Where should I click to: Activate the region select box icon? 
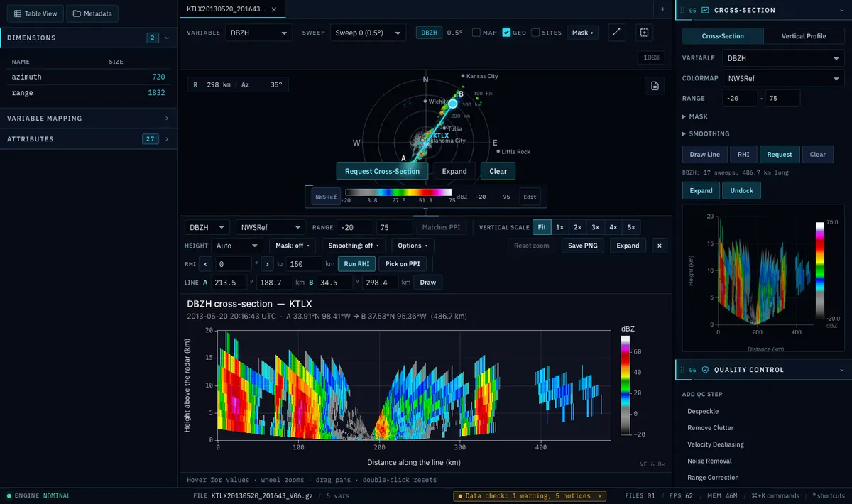coord(644,33)
